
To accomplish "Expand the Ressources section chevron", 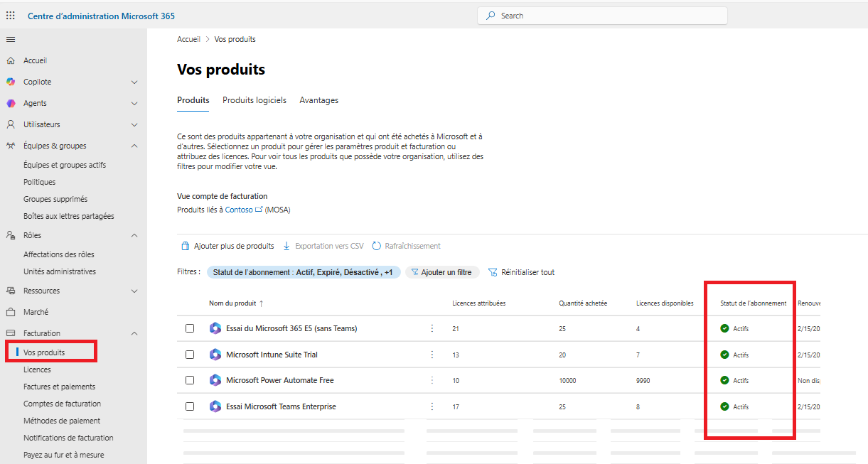I will [134, 291].
